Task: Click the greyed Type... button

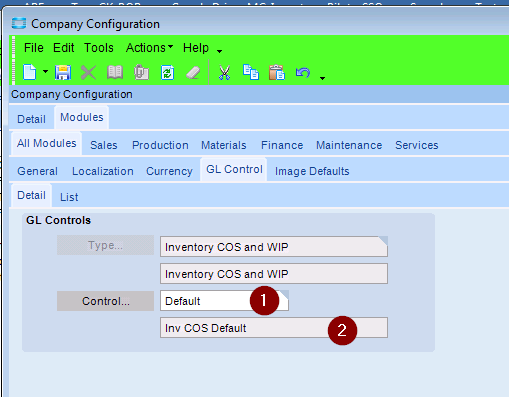Action: click(x=105, y=245)
